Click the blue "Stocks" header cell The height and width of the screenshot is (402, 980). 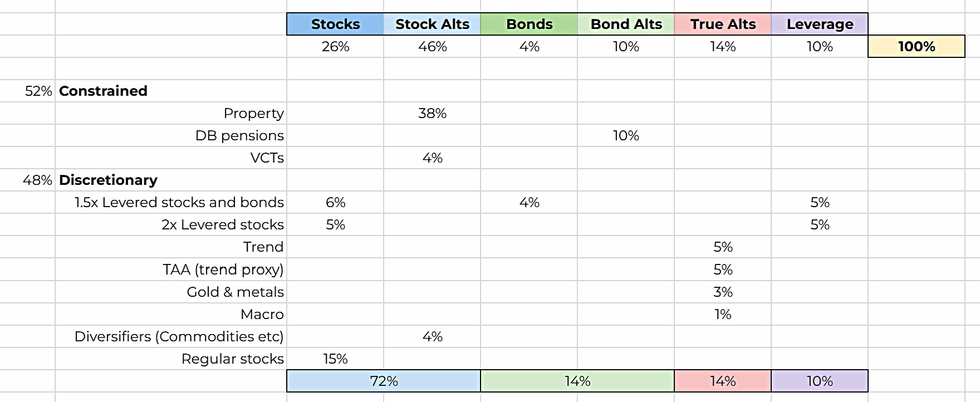point(335,24)
